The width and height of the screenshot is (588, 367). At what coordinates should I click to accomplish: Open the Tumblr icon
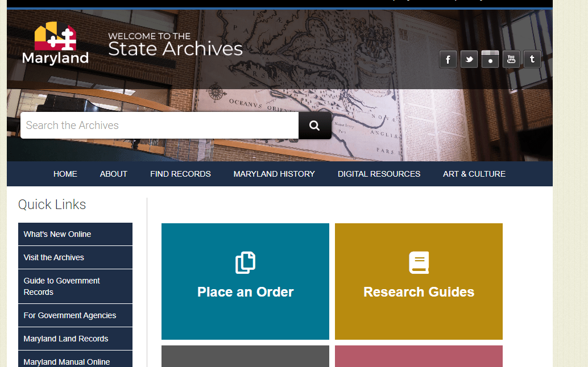(532, 59)
